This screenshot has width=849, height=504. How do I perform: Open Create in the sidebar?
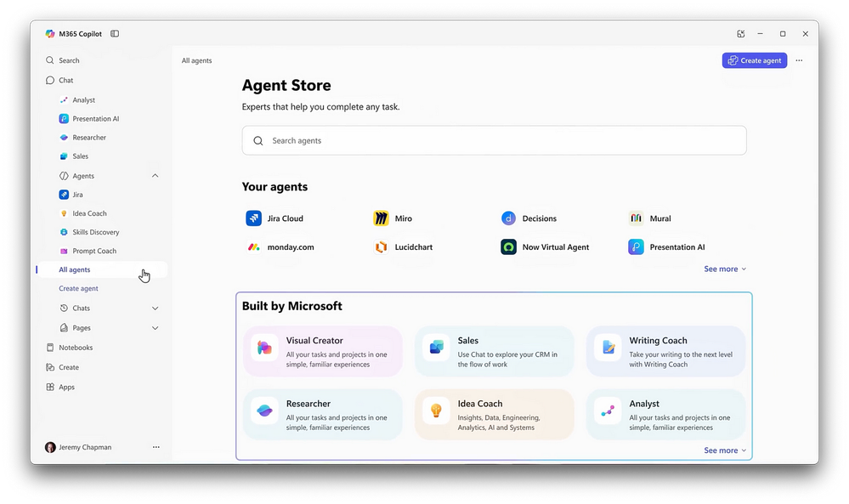(69, 367)
